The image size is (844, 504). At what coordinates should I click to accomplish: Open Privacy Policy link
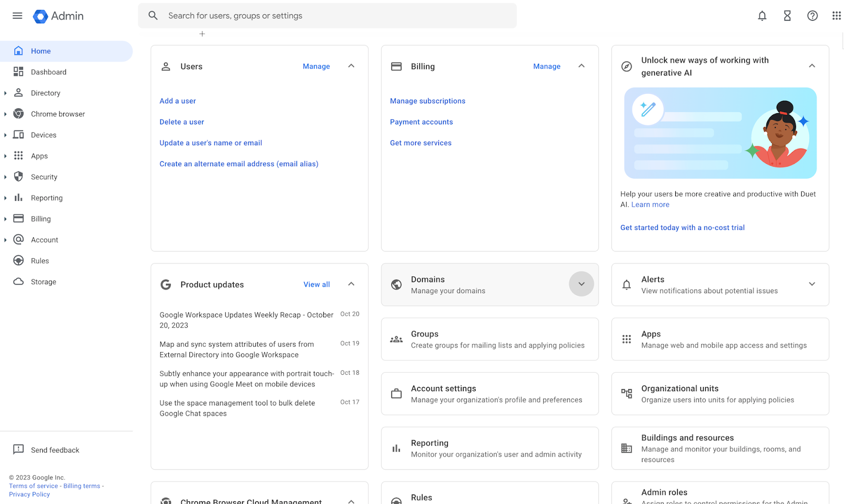click(x=30, y=495)
